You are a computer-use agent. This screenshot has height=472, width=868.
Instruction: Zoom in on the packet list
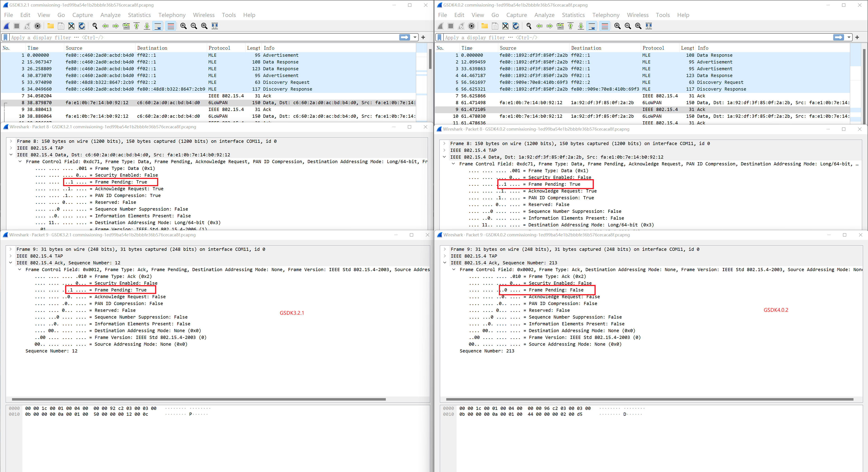click(x=183, y=26)
